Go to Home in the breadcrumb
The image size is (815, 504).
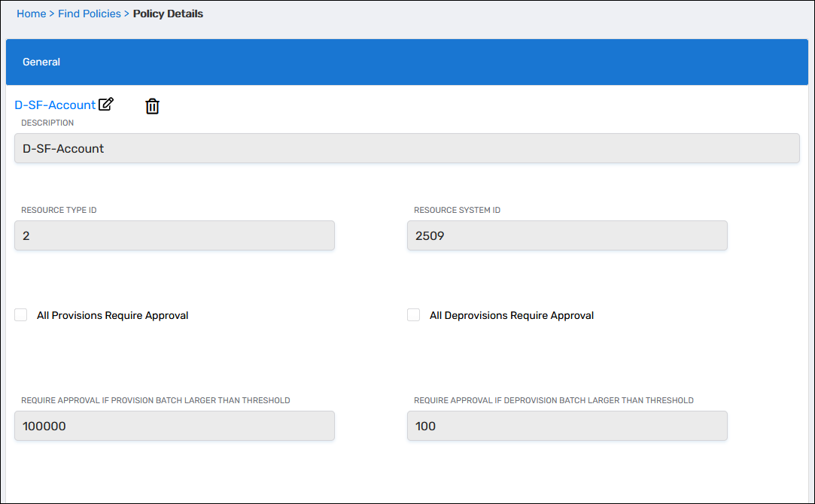click(31, 14)
